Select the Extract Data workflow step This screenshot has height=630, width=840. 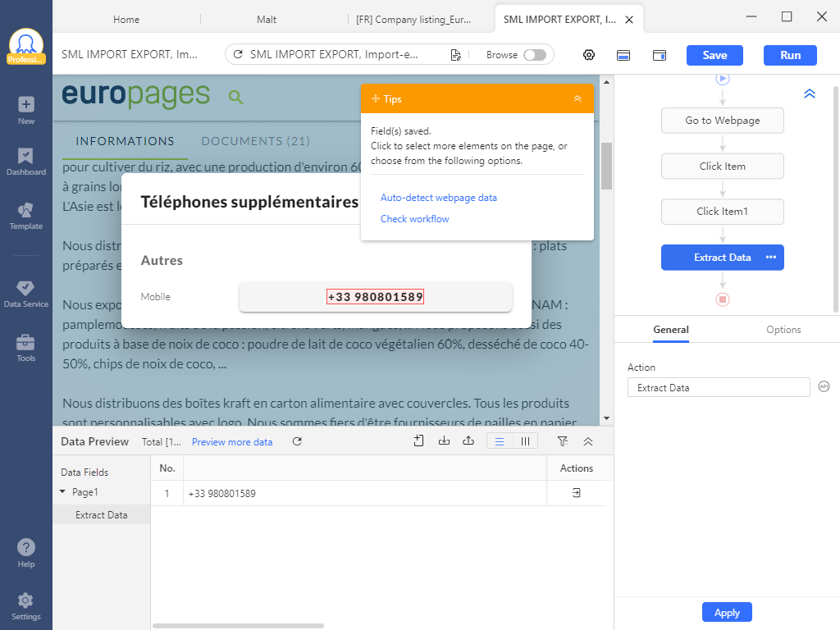(x=722, y=257)
